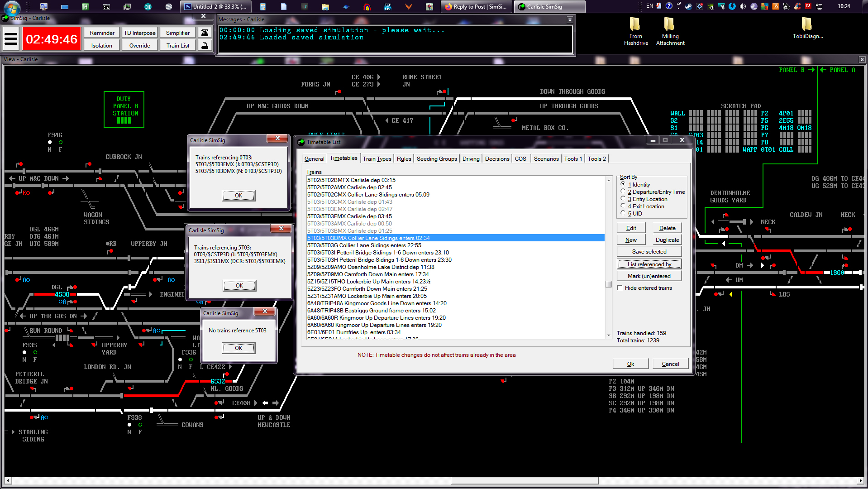868x489 pixels.
Task: Close the 'Trains referencing 0T03' dialog
Action: click(277, 138)
